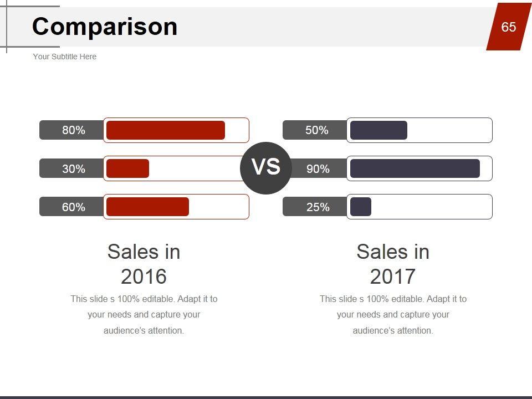Click the VS circle badge
Viewport: 532px width, 399px height.
(x=266, y=168)
